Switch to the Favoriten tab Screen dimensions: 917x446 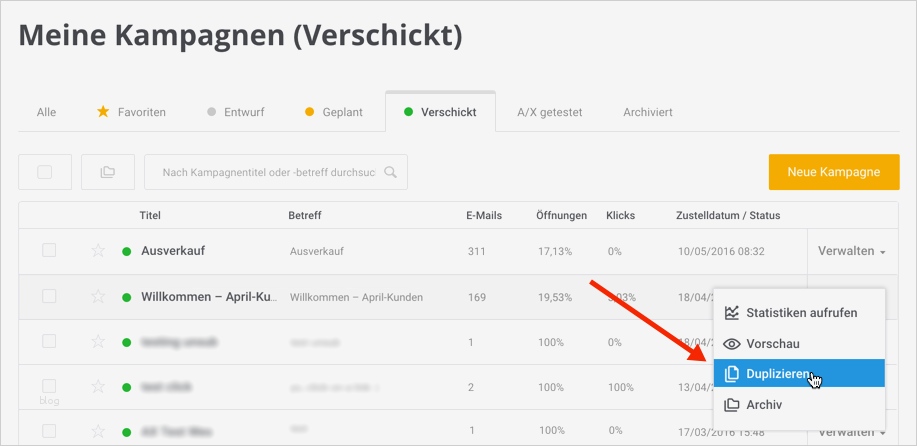click(x=131, y=112)
